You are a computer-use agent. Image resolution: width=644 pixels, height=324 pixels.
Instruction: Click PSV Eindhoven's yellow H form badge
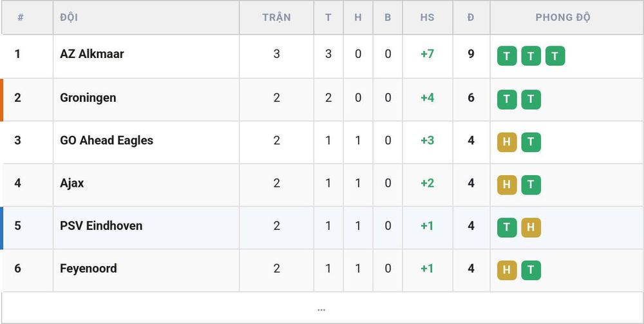tap(531, 227)
